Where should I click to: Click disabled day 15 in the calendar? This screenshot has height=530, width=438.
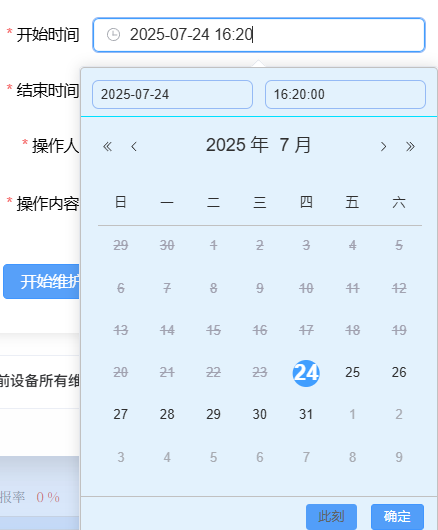point(213,330)
